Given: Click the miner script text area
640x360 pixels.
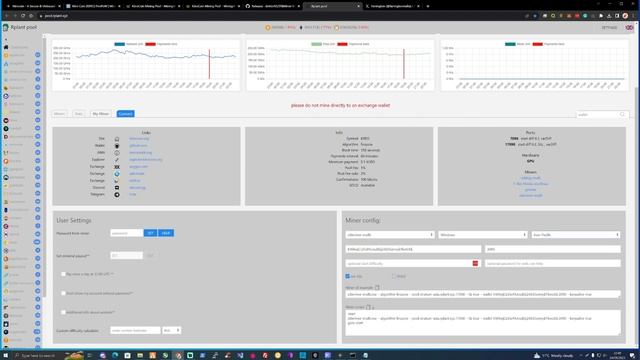Looking at the screenshot, I should [x=483, y=323].
